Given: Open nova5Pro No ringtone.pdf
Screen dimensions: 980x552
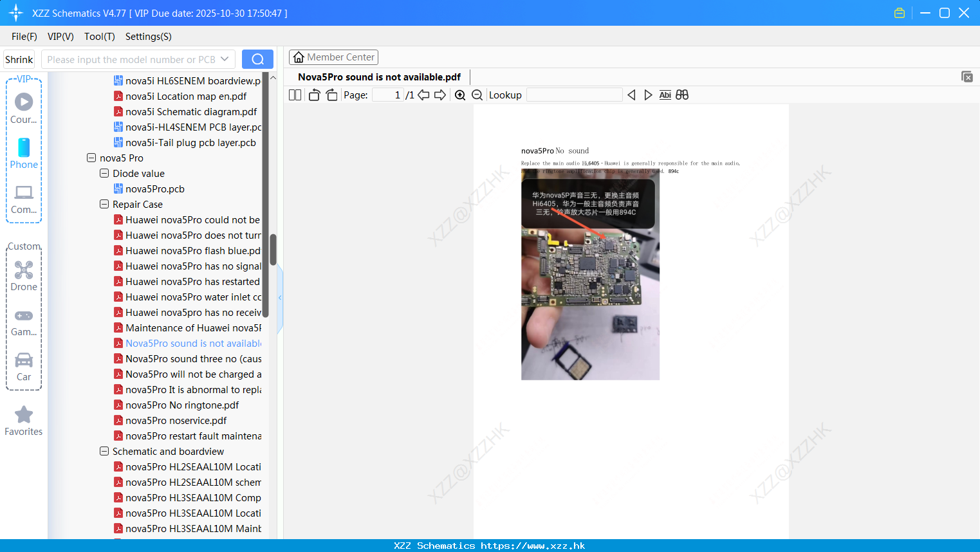Looking at the screenshot, I should pyautogui.click(x=182, y=405).
